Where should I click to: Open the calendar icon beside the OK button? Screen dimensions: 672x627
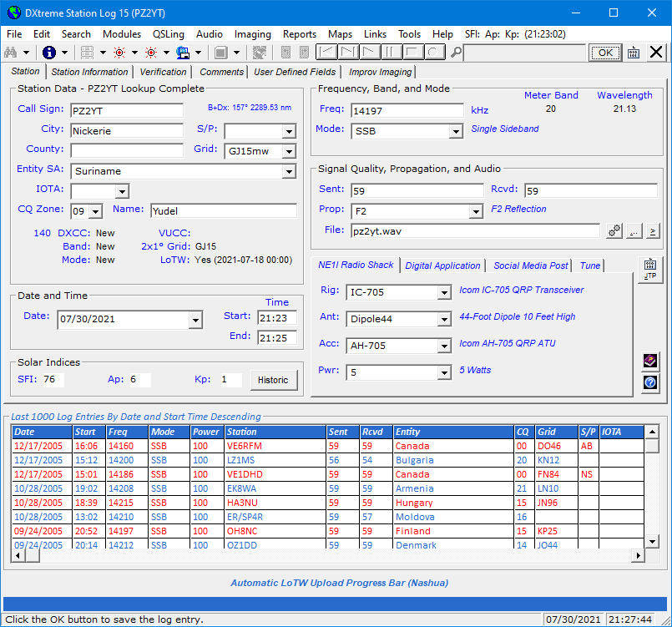(x=632, y=52)
